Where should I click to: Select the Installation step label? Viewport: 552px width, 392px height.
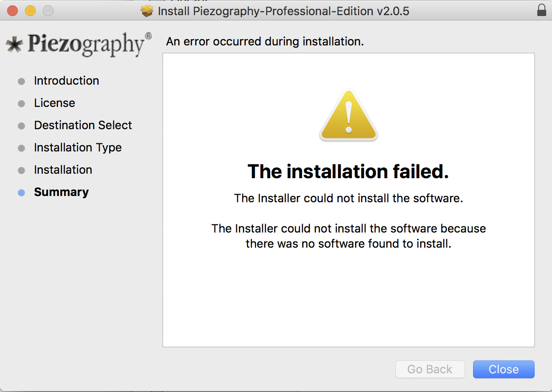click(x=63, y=170)
